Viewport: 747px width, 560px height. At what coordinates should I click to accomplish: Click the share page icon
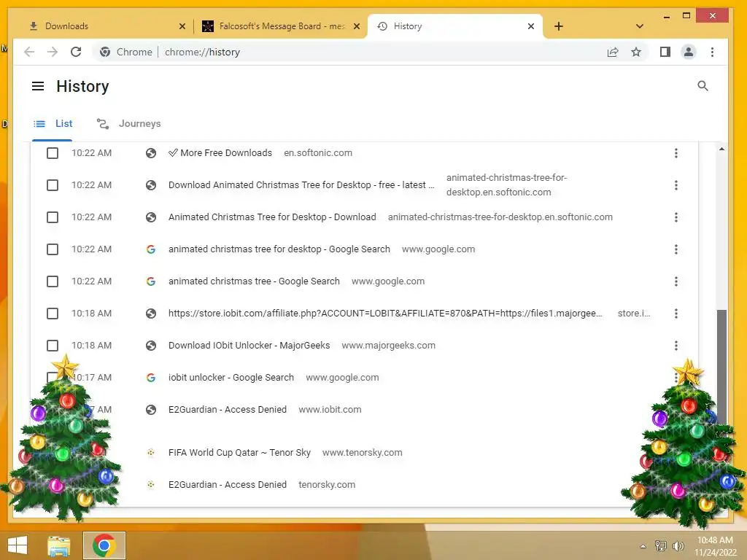coord(613,52)
